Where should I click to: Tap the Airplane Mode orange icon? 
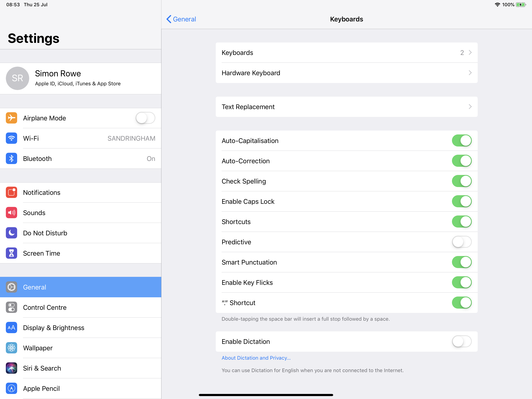coord(11,118)
